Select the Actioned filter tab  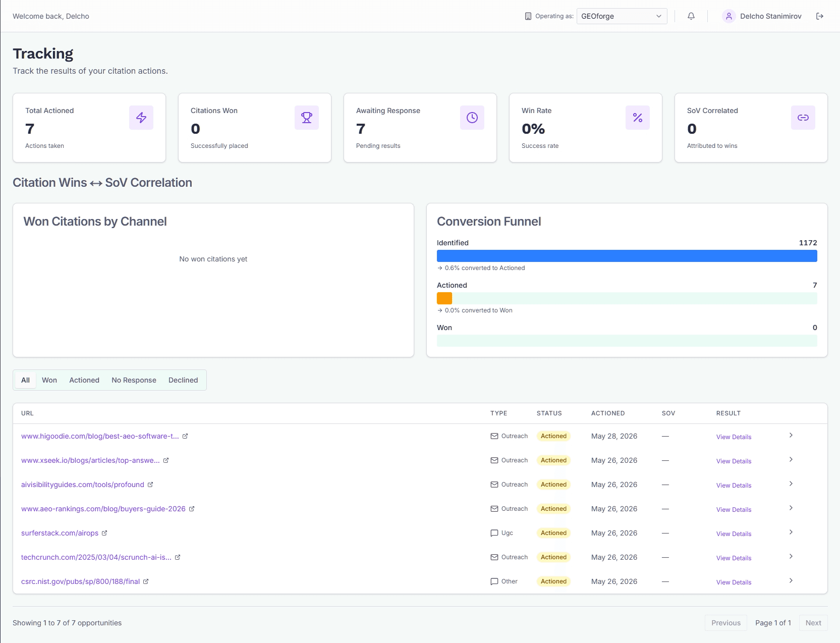coord(84,380)
